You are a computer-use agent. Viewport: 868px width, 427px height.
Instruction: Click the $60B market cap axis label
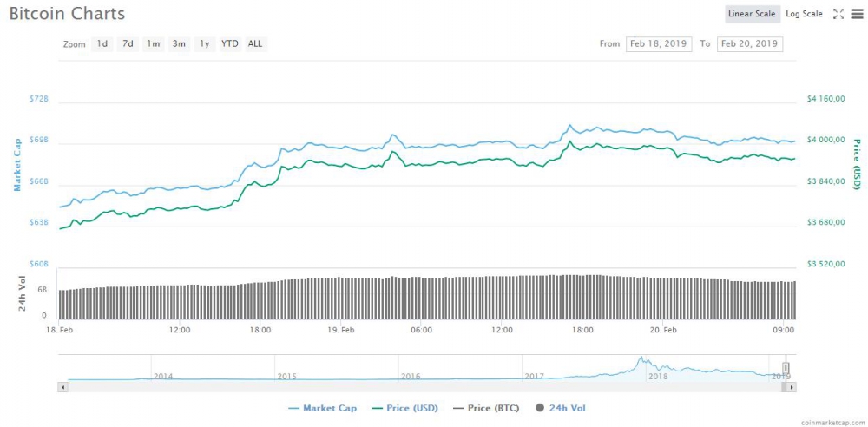coord(39,264)
